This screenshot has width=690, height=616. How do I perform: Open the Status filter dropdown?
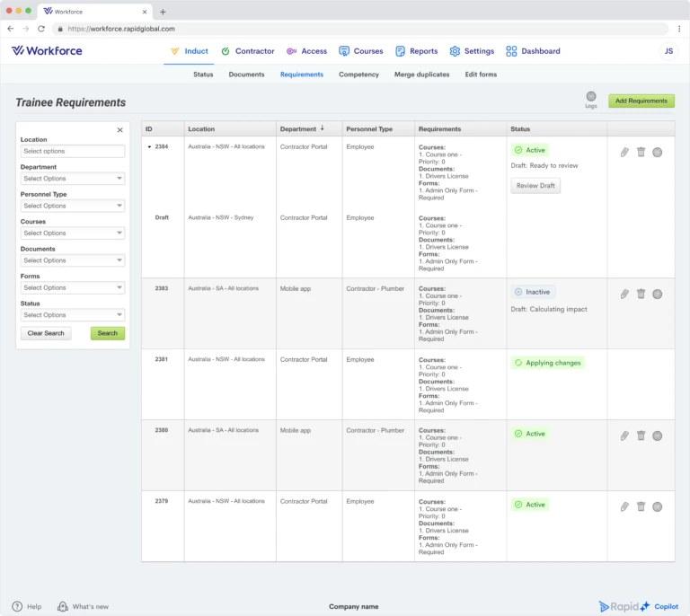click(73, 315)
